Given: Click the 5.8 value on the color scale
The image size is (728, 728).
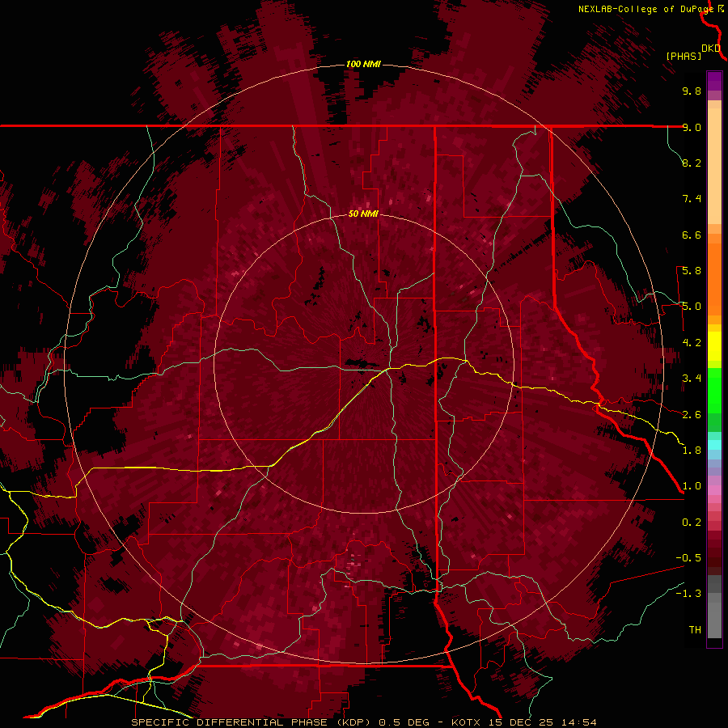Looking at the screenshot, I should click(x=692, y=271).
